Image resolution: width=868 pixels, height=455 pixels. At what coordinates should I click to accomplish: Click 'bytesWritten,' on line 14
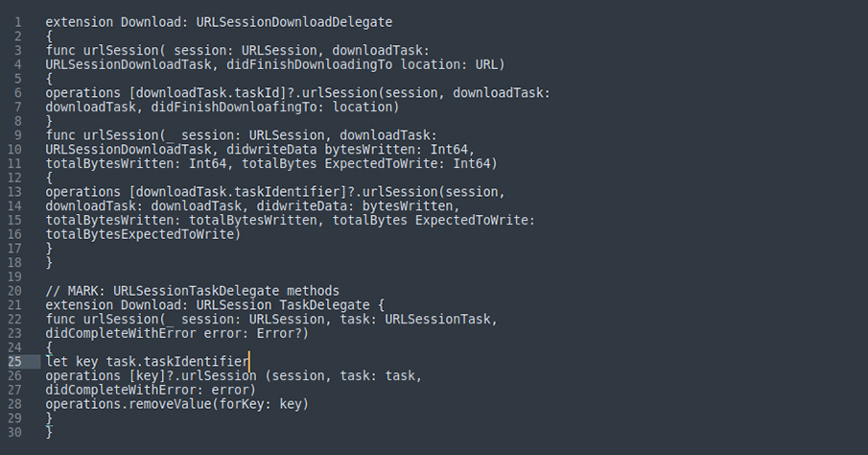[x=411, y=206]
